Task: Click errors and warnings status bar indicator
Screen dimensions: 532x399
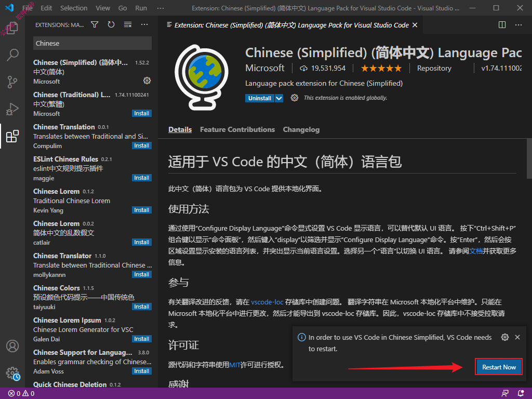Action: coord(21,394)
